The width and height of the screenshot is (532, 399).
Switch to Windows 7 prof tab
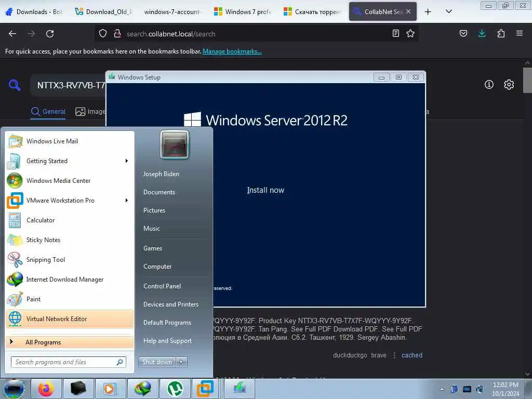coord(243,11)
